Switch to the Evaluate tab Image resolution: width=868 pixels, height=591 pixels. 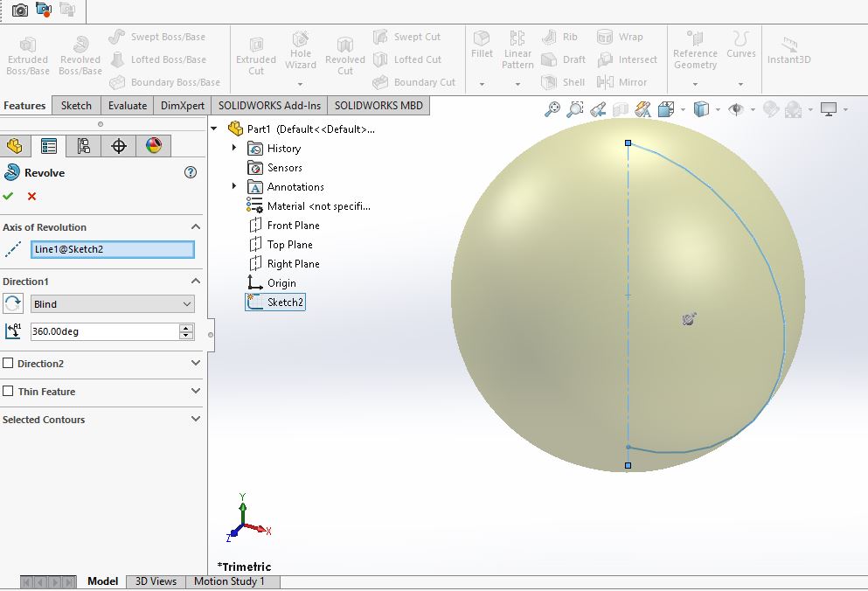click(x=128, y=105)
